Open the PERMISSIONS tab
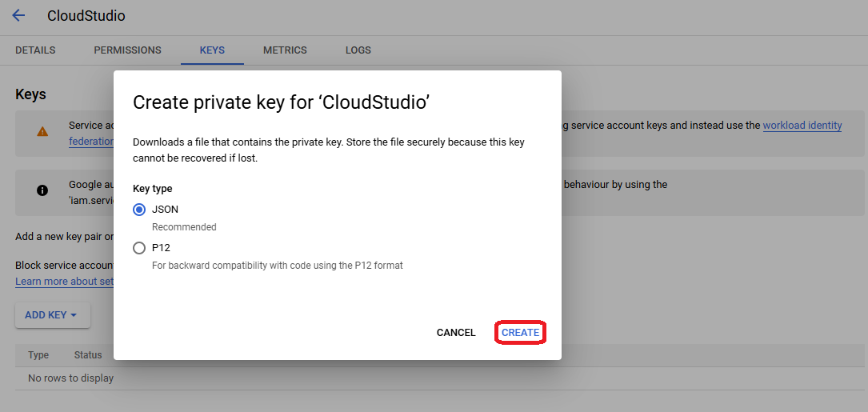 tap(127, 50)
